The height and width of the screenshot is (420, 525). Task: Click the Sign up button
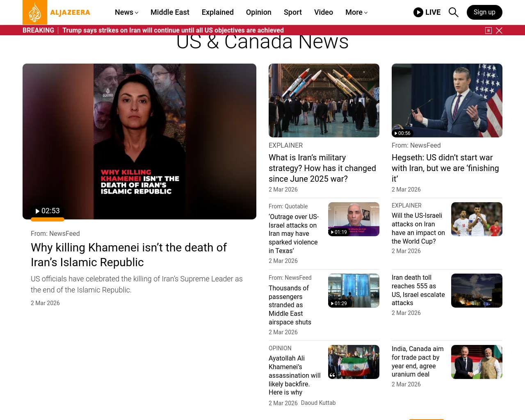click(x=484, y=12)
